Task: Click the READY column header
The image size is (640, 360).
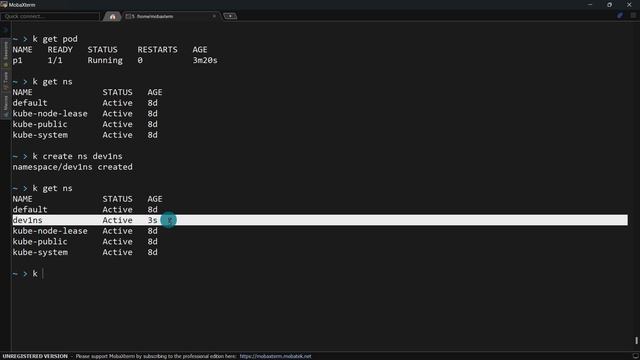Action: pyautogui.click(x=60, y=50)
